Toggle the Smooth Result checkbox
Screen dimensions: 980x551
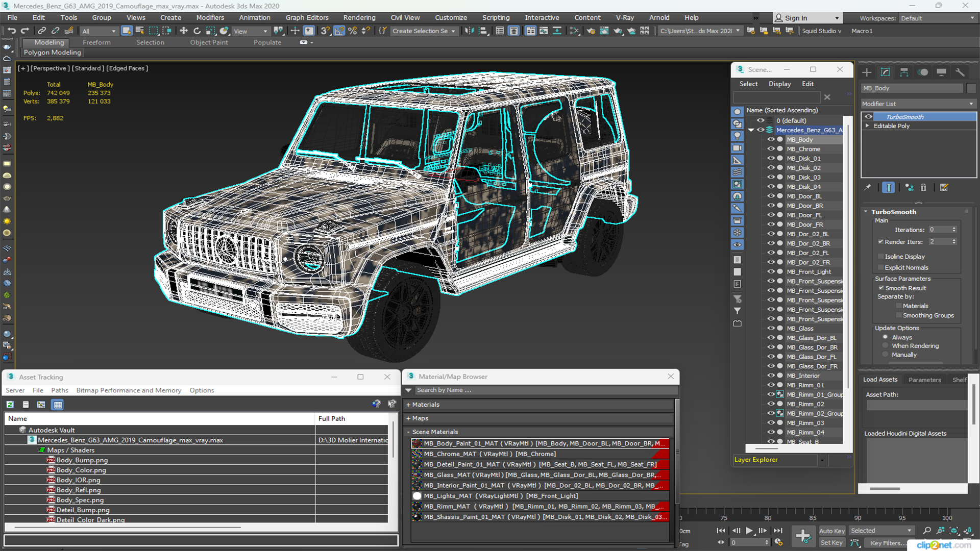coord(881,288)
